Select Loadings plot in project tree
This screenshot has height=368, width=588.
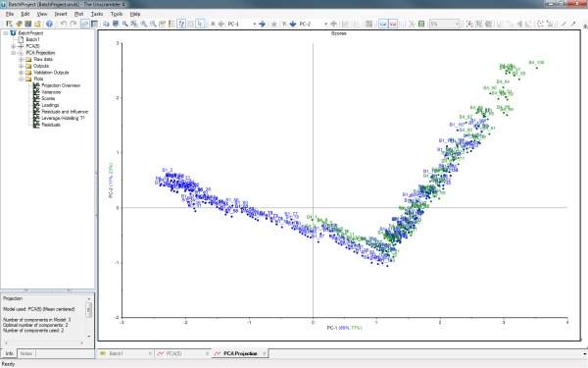50,105
